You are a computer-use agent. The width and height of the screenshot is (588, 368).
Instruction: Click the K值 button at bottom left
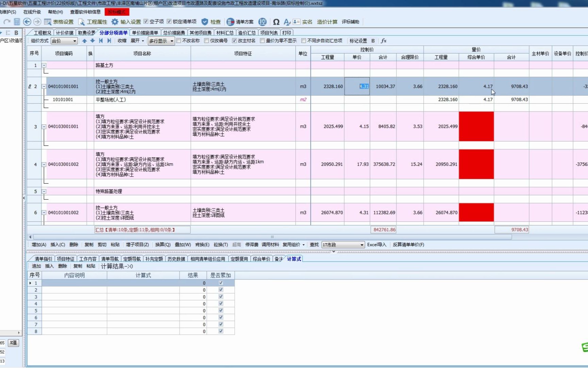click(x=14, y=343)
